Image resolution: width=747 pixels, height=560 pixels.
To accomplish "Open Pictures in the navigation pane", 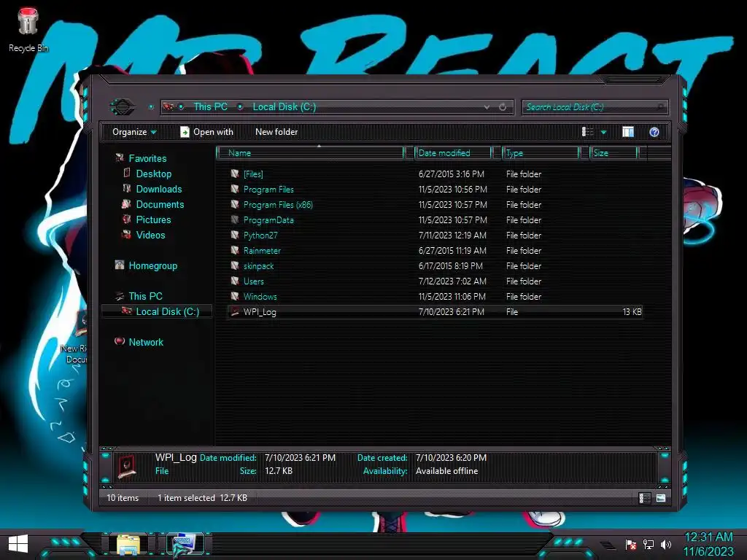I will (153, 219).
